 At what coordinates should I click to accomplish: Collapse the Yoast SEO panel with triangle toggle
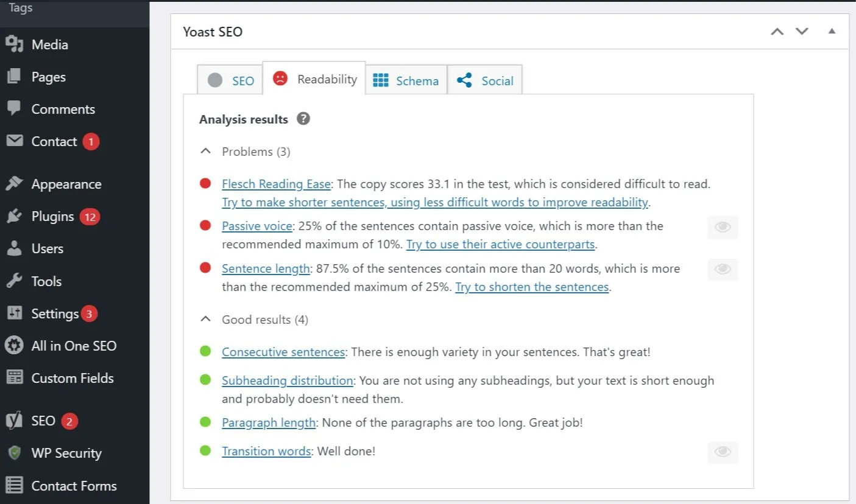click(x=832, y=32)
